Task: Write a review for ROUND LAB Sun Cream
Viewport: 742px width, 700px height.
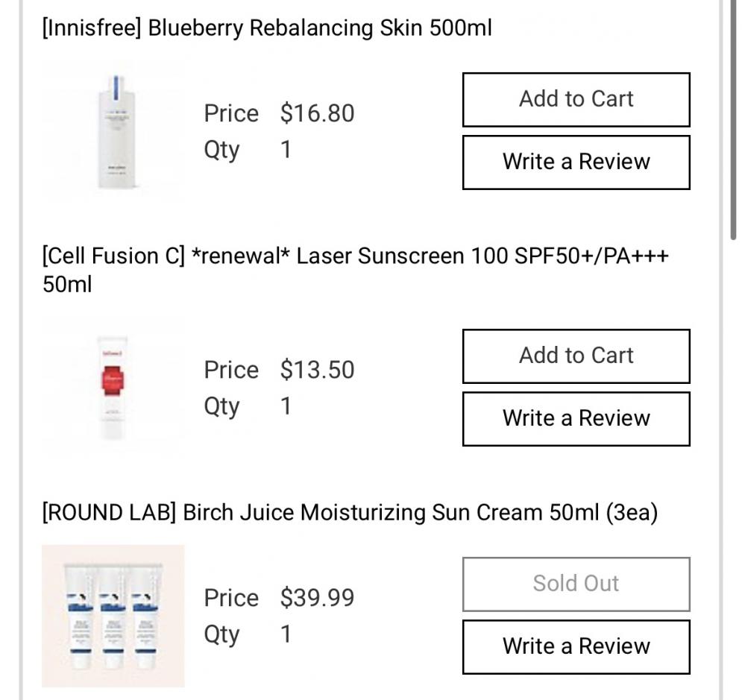Action: [x=576, y=646]
